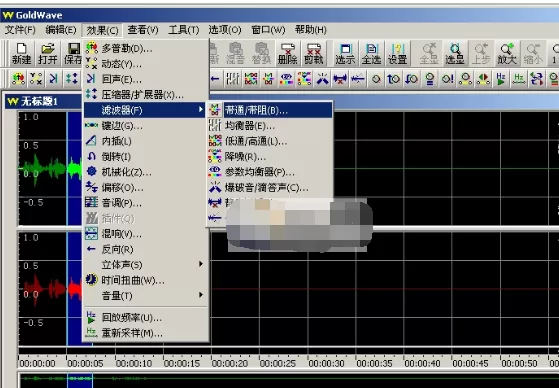Click the 00:00:30 mark on time ruler

click(326, 363)
